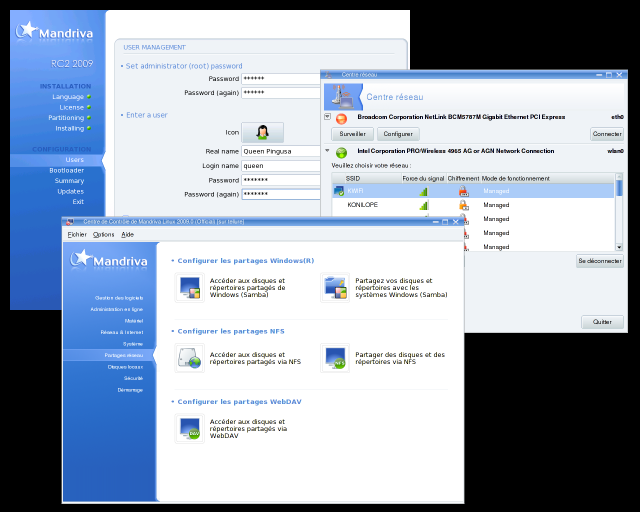Click the network list scrollbar down arrow
Screen dimensions: 640x512
pos(619,247)
